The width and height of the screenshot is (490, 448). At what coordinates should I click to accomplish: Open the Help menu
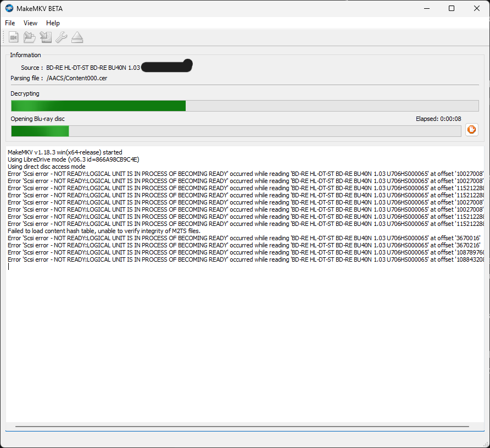pyautogui.click(x=53, y=23)
